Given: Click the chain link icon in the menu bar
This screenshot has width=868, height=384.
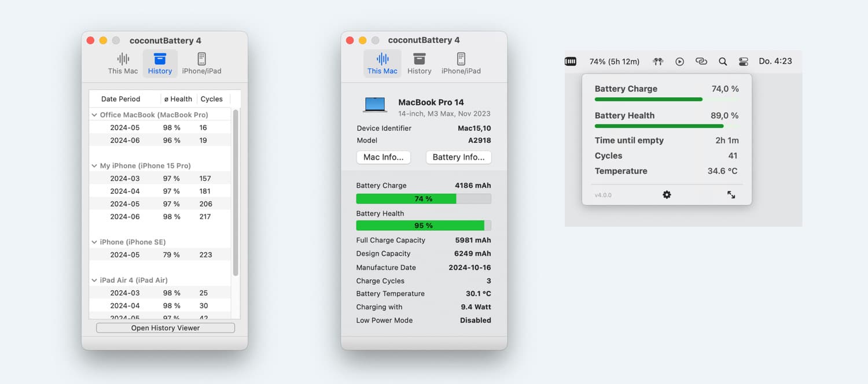Looking at the screenshot, I should click(x=701, y=61).
